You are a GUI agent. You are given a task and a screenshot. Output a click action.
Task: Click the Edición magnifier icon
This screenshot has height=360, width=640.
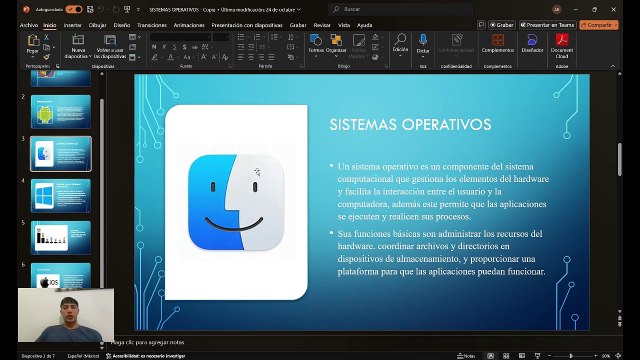(x=400, y=39)
